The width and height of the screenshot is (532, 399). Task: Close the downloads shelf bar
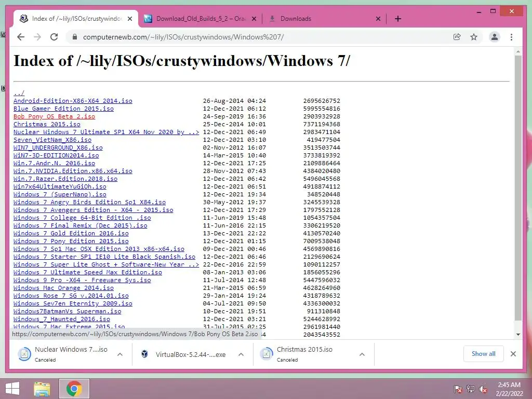(x=513, y=354)
